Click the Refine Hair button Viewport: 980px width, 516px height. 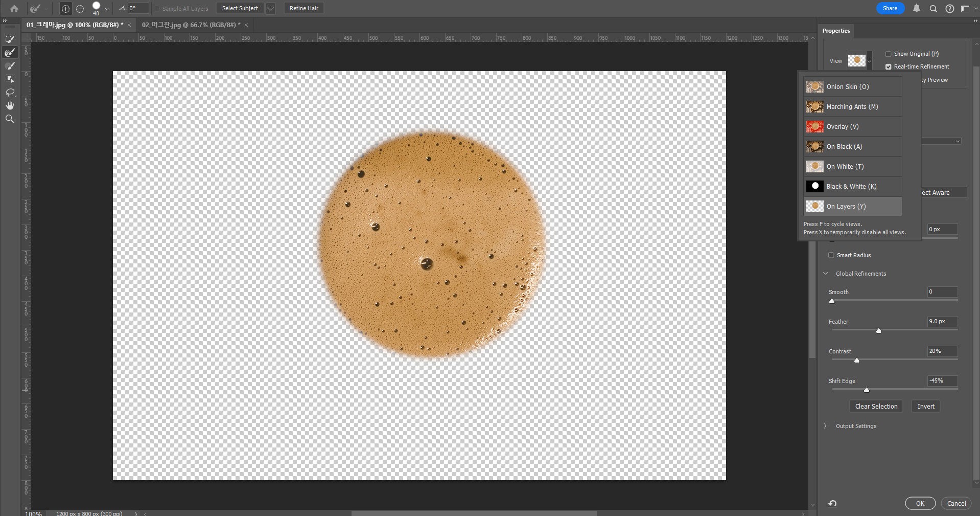pyautogui.click(x=304, y=8)
